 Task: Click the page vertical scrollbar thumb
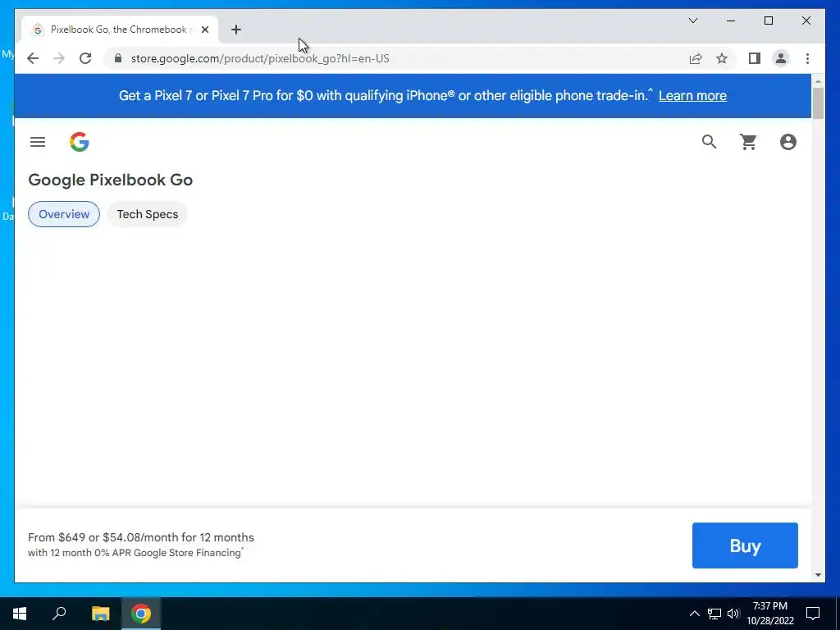pyautogui.click(x=818, y=103)
